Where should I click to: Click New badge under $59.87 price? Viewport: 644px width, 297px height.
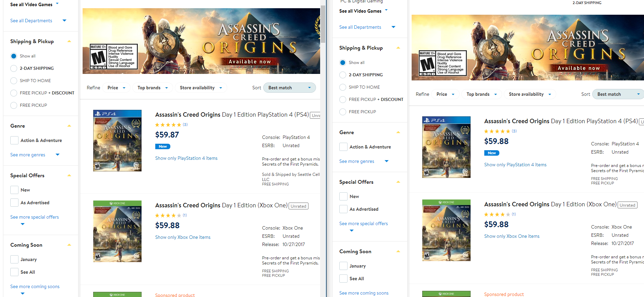click(163, 146)
